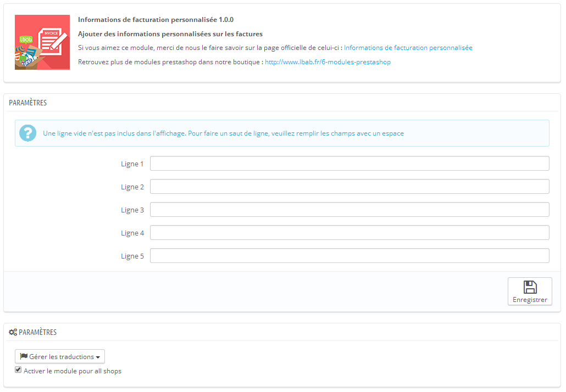Screen dimensions: 566x392
Task: Visit the lbab.fr prestashop modules link
Action: pos(328,62)
